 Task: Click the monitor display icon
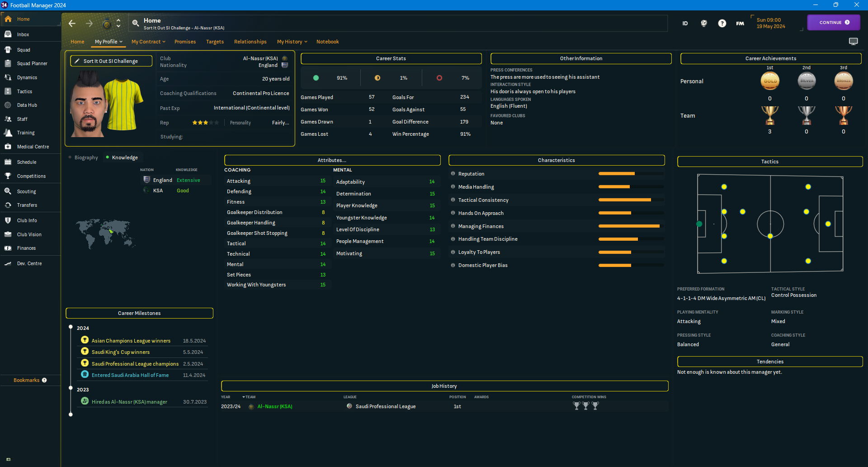[x=853, y=42]
